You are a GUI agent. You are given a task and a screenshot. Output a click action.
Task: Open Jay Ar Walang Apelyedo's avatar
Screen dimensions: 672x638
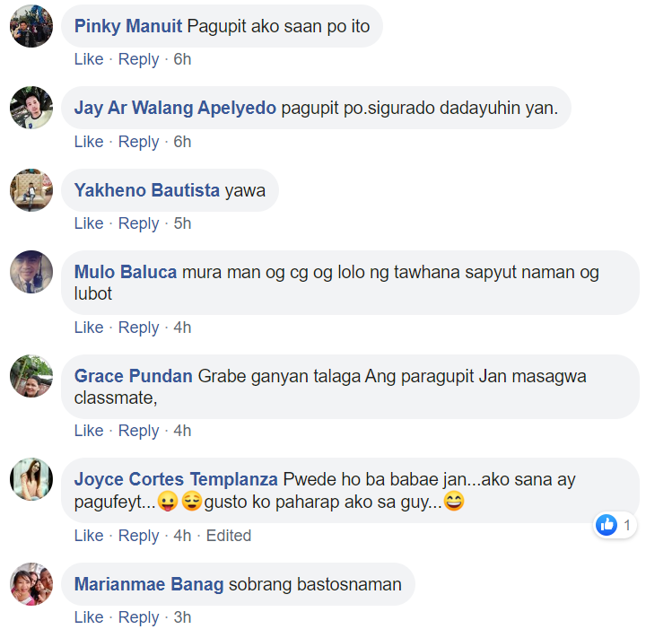coord(31,108)
